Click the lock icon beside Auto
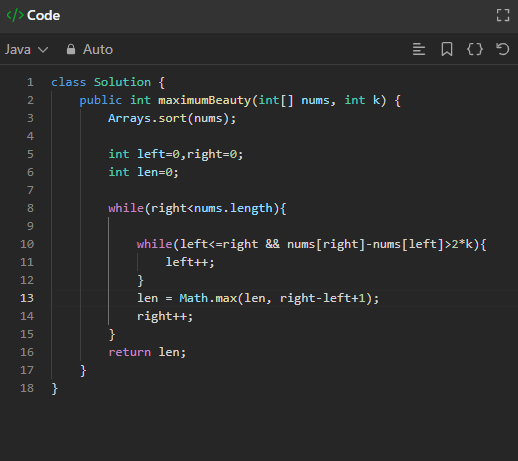518x461 pixels. (x=71, y=49)
